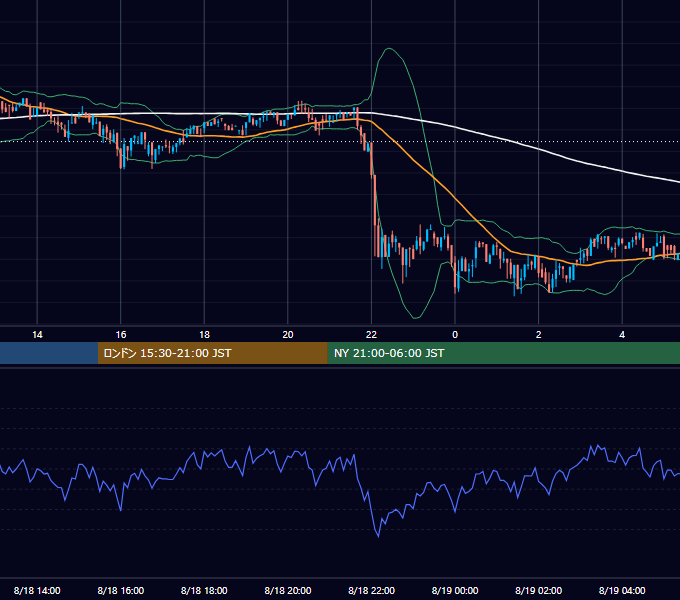Image resolution: width=680 pixels, height=600 pixels.
Task: Click the 8/18 14:00 date label
Action: click(37, 590)
